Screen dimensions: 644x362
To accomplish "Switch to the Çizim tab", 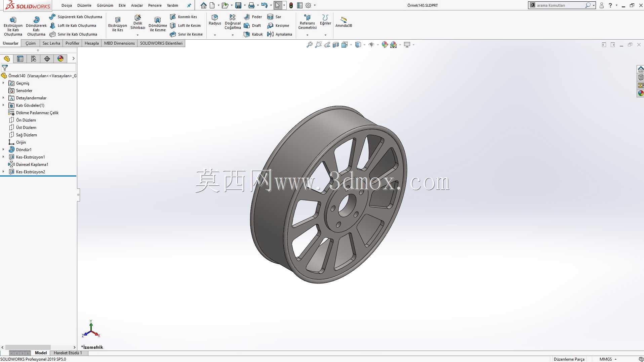I will click(31, 43).
